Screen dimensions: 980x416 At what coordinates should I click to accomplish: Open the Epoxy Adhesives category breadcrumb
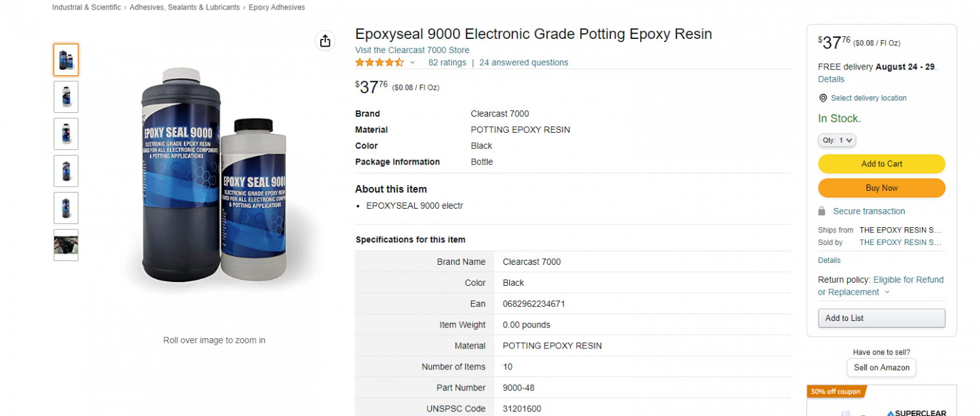[277, 7]
